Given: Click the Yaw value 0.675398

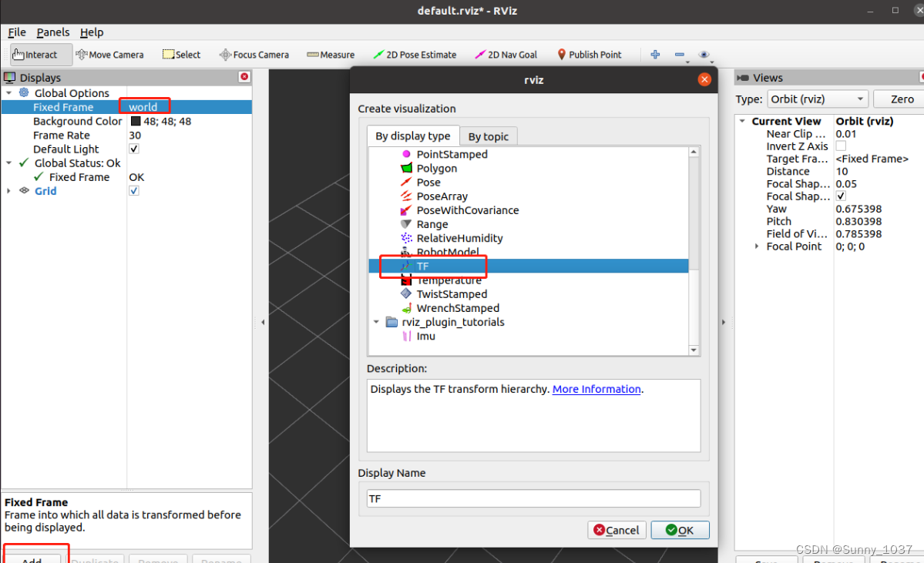Looking at the screenshot, I should point(858,209).
